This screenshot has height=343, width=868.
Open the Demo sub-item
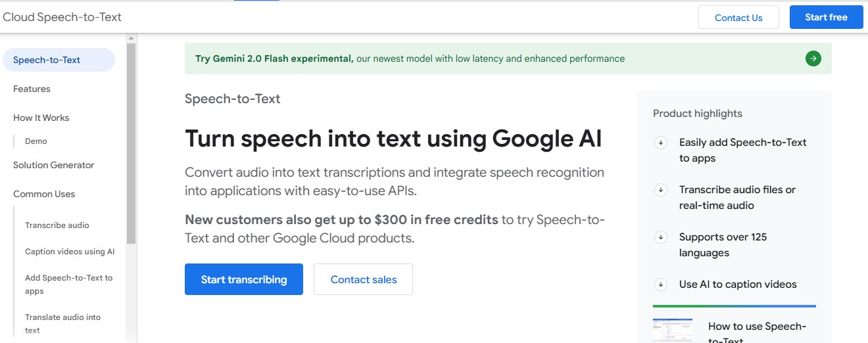pos(36,141)
